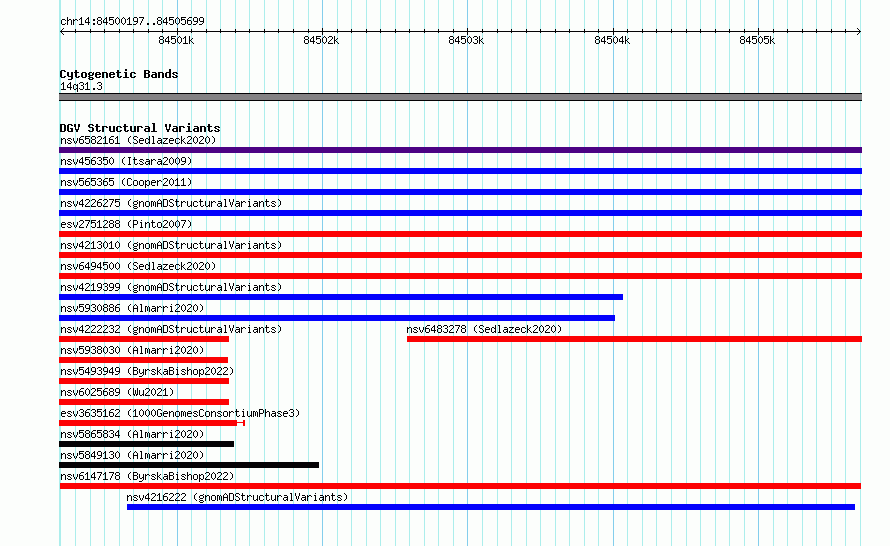
Task: Click the 84505k ruler tick label
Action: pyautogui.click(x=757, y=40)
